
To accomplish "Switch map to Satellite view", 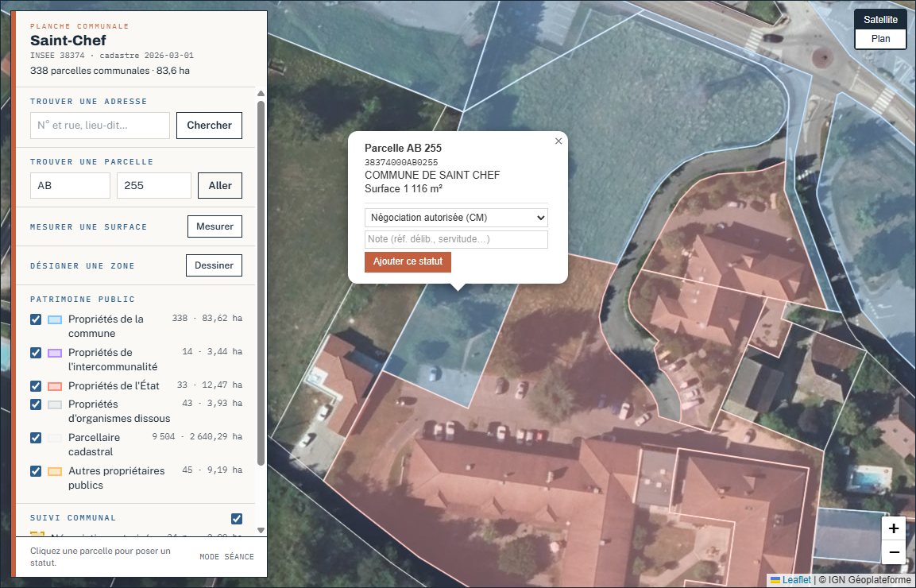I will pos(880,19).
